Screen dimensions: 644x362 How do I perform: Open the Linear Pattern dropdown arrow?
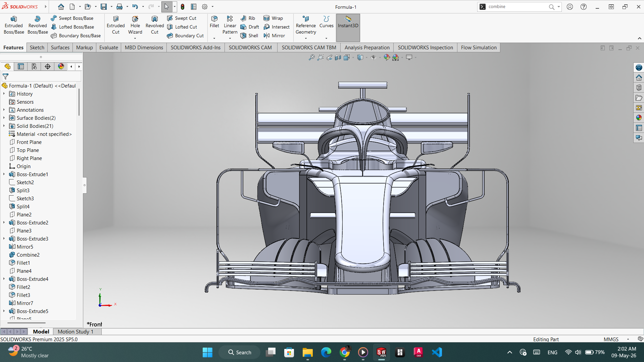[230, 38]
